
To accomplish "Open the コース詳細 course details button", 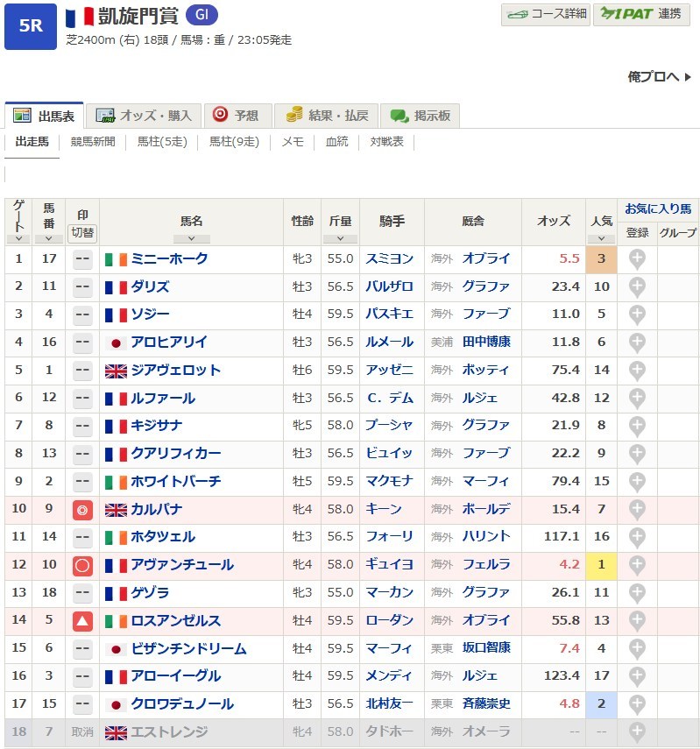I will pyautogui.click(x=546, y=15).
